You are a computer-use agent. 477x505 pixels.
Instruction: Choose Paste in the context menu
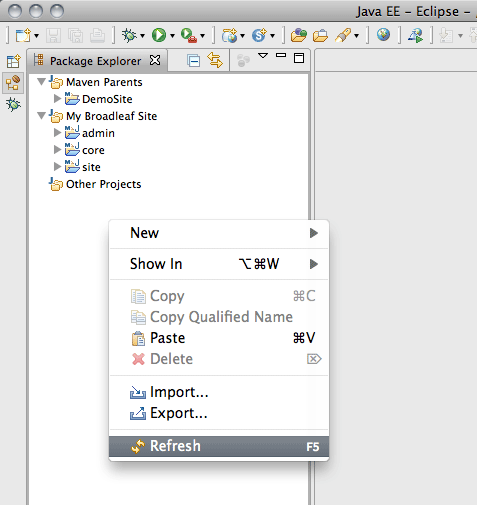[219, 338]
